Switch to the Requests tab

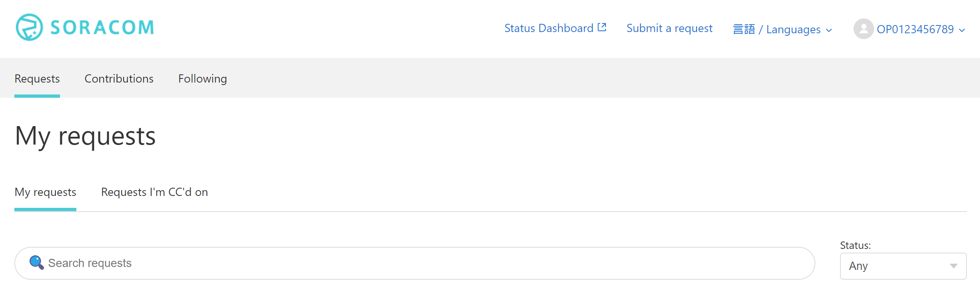pos(37,78)
